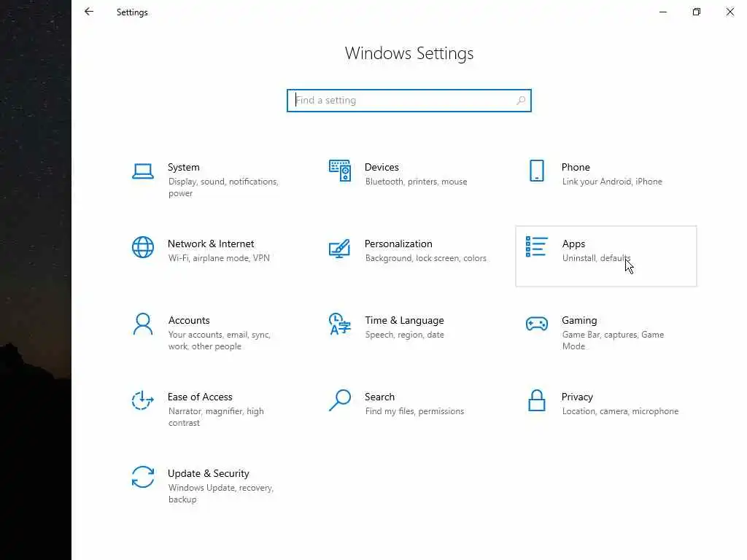Click 'Find my files, permissions' text
The height and width of the screenshot is (560, 747).
[x=414, y=411]
